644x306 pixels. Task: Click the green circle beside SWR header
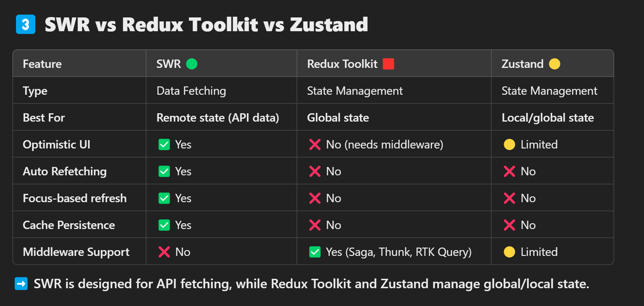(x=192, y=64)
